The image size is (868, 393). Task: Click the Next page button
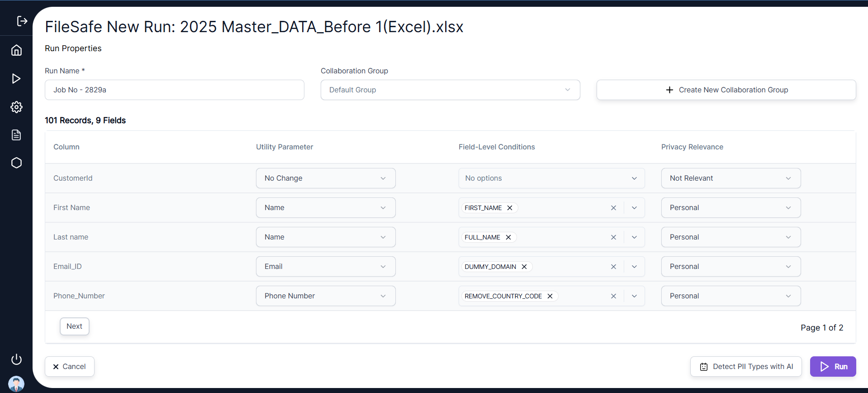point(75,326)
